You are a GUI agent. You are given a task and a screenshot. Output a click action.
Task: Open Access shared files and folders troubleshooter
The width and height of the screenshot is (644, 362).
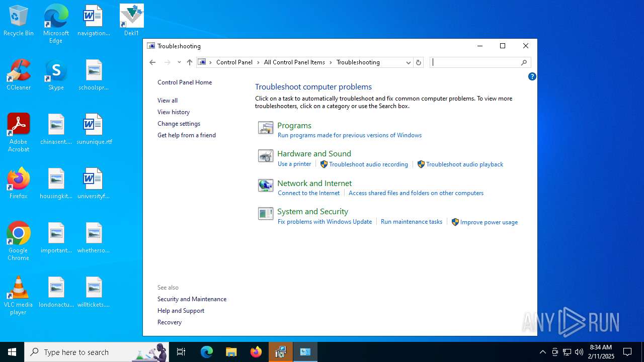416,193
